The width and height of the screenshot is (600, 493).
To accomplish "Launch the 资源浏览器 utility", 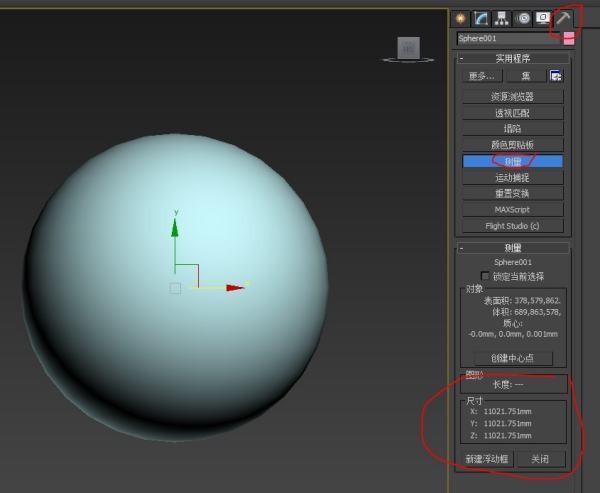I will [x=512, y=97].
